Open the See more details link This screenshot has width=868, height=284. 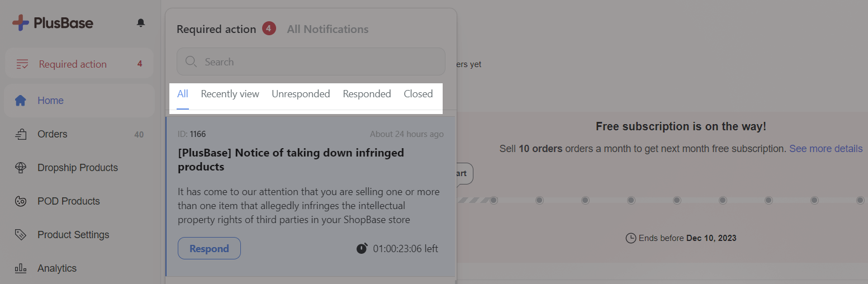[x=826, y=149]
